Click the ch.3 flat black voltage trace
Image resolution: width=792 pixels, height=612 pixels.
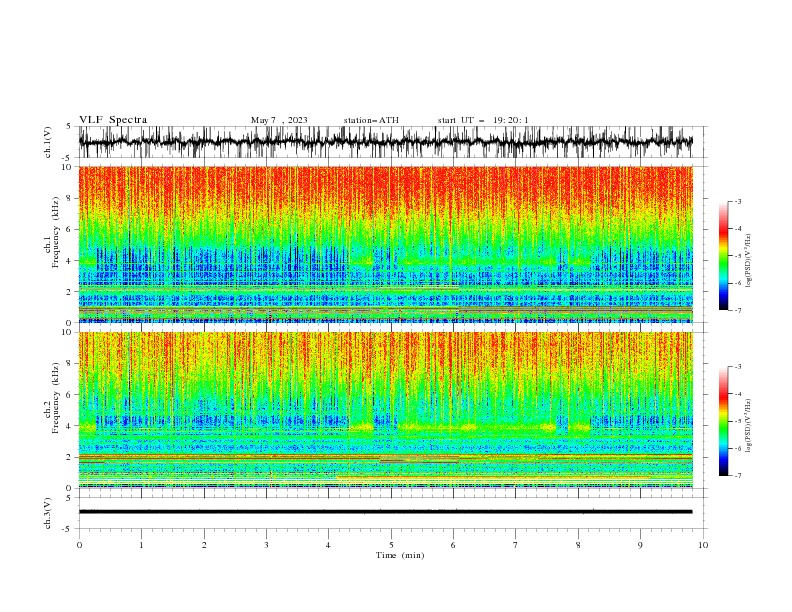pos(385,512)
